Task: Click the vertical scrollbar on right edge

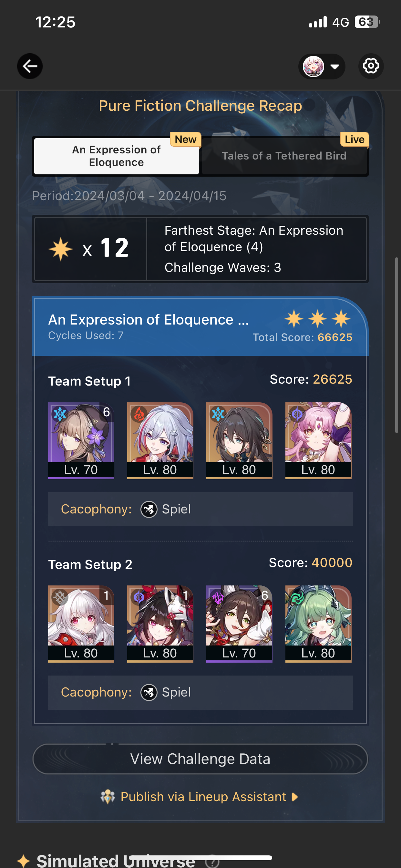Action: tap(396, 346)
